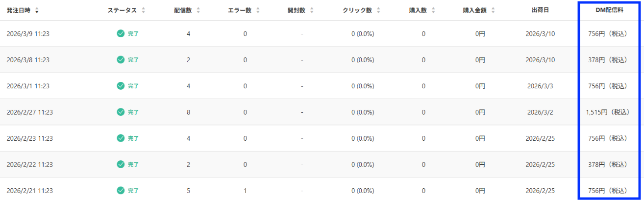Select the 出荷日 column header
This screenshot has height=202, width=644.
[540, 10]
